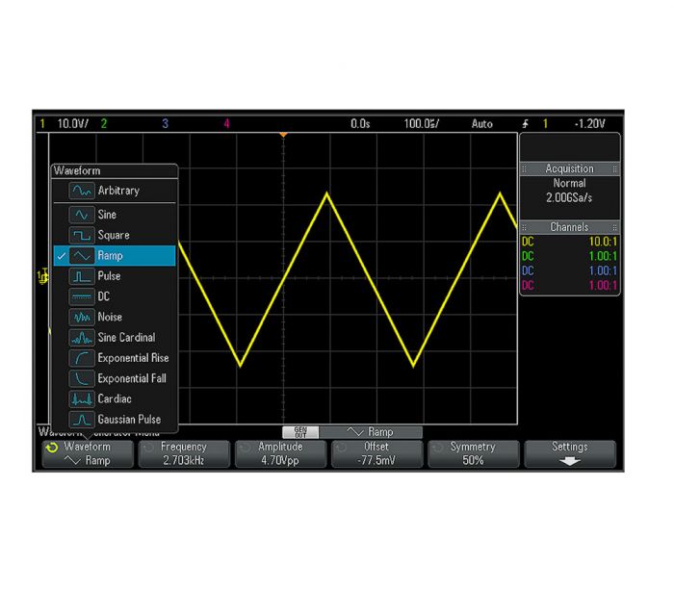Select the Sine Cardinal waveform icon
The height and width of the screenshot is (616, 674).
pyautogui.click(x=81, y=338)
